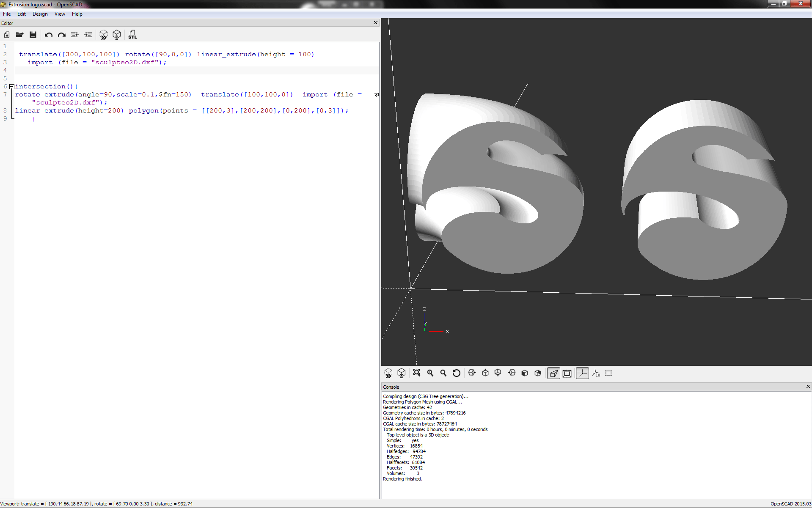The height and width of the screenshot is (508, 812).
Task: Switch to the Right view
Action: click(472, 373)
